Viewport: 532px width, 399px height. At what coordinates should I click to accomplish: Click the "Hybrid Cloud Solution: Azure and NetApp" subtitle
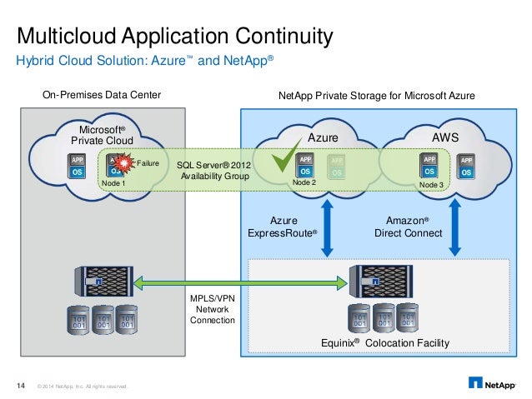[x=145, y=61]
